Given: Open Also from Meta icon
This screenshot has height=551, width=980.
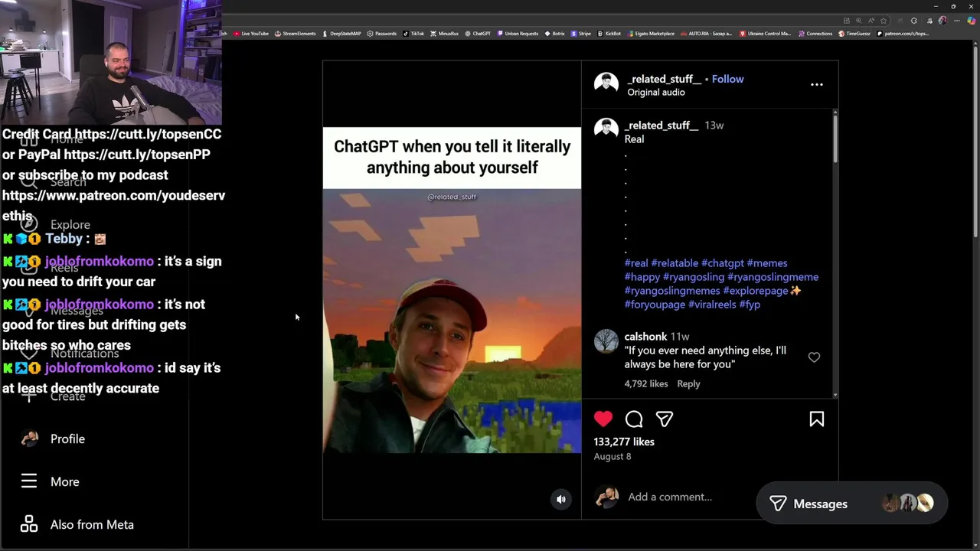Looking at the screenshot, I should [x=29, y=524].
